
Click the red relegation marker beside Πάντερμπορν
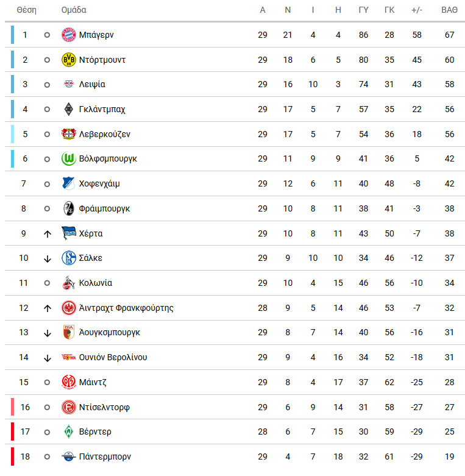tap(12, 456)
